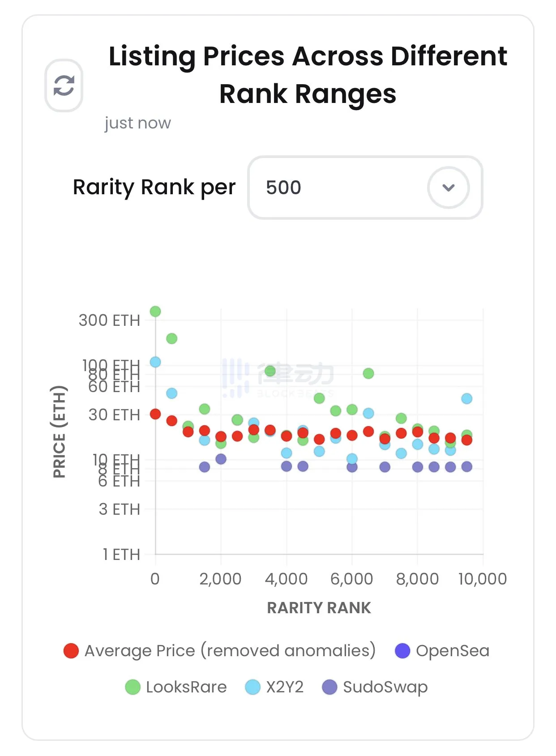
Task: Toggle the Average Price legend red dot
Action: 71,651
